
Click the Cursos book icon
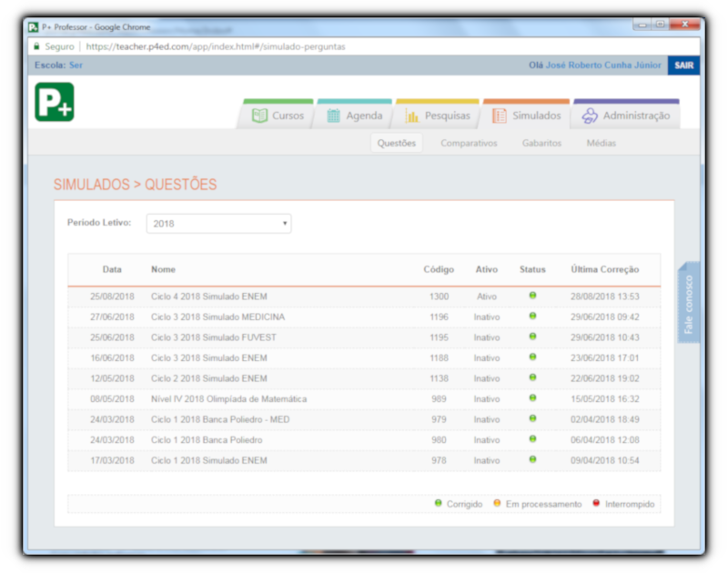pyautogui.click(x=260, y=116)
